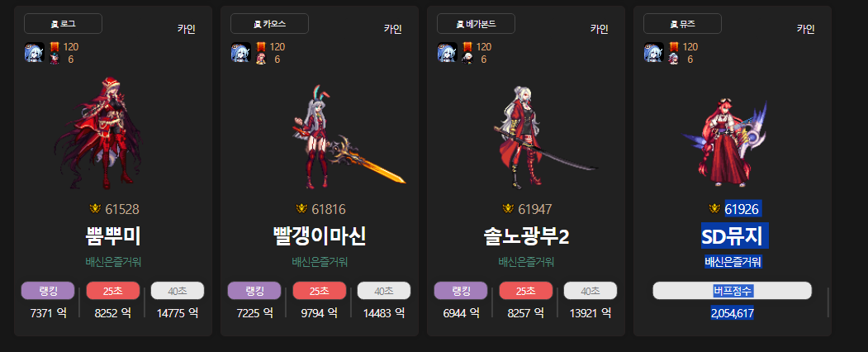
Task: Click the fame crest icon beside 61528
Action: click(95, 209)
